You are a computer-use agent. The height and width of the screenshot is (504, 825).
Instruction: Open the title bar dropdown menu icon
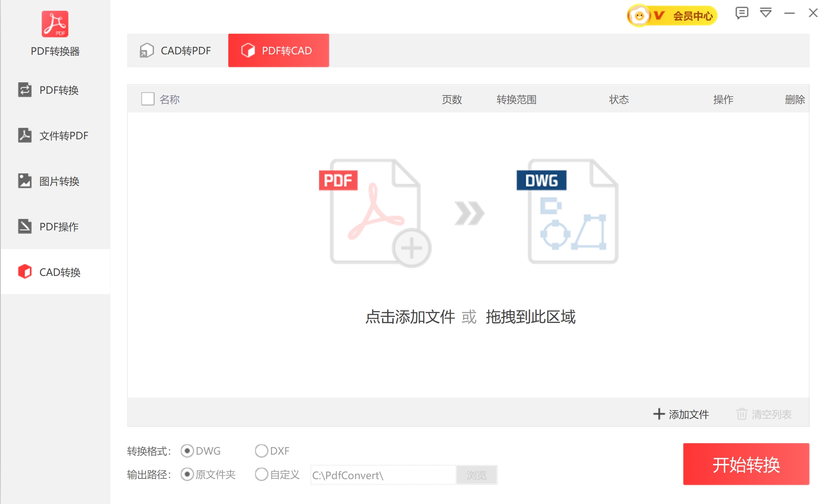point(766,13)
